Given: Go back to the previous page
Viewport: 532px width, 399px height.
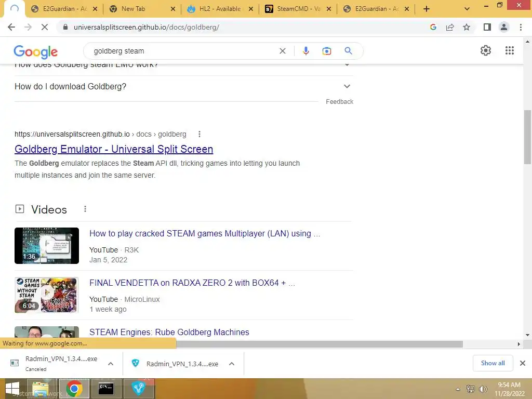Looking at the screenshot, I should [x=11, y=27].
